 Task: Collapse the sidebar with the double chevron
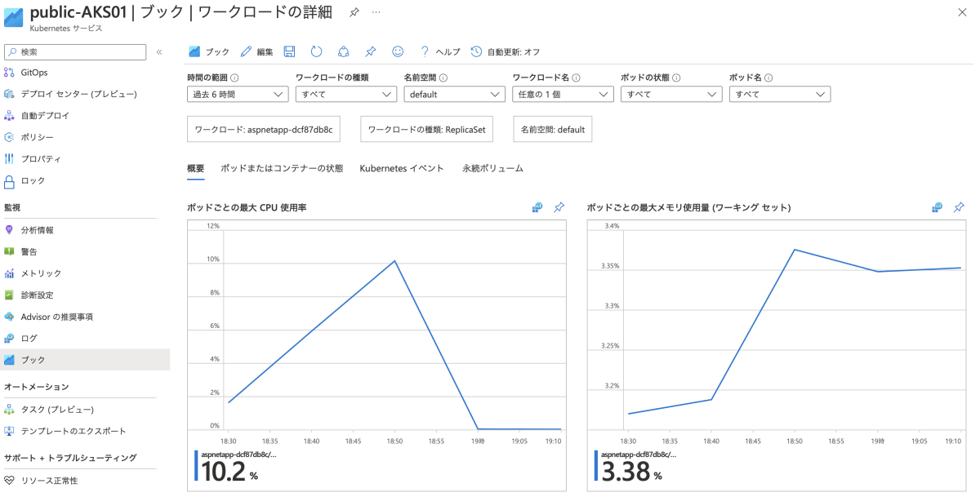(159, 51)
